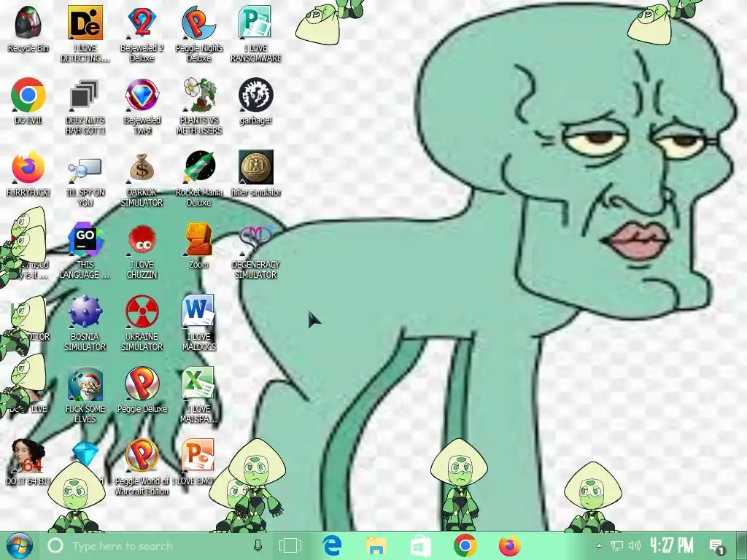Open Microsoft Edge from the taskbar
Image resolution: width=747 pixels, height=560 pixels.
(x=332, y=545)
